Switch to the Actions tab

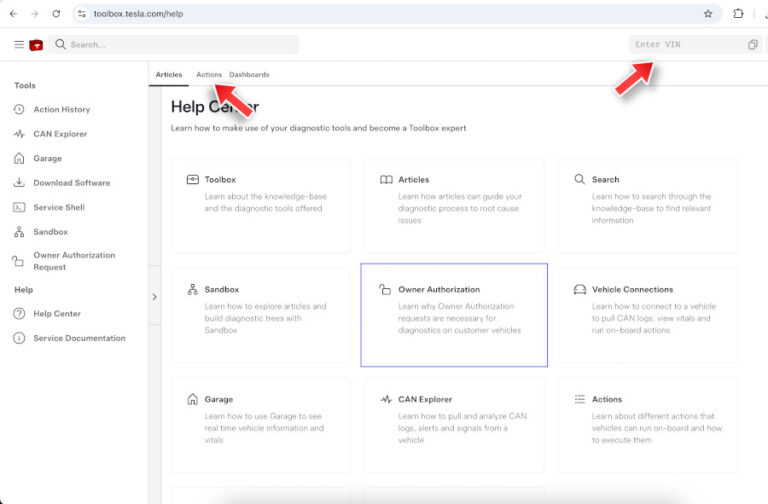tap(209, 75)
